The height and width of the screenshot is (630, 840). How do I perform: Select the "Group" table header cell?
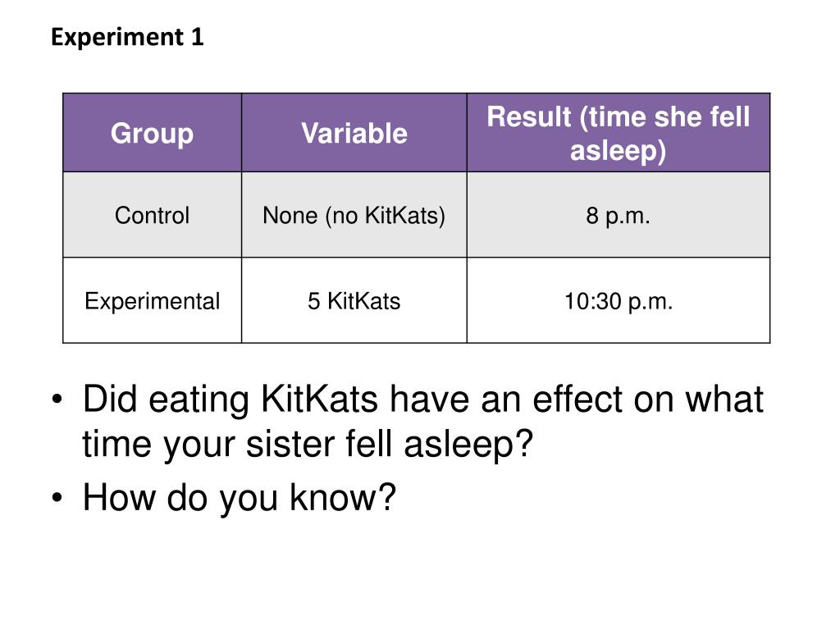click(152, 133)
